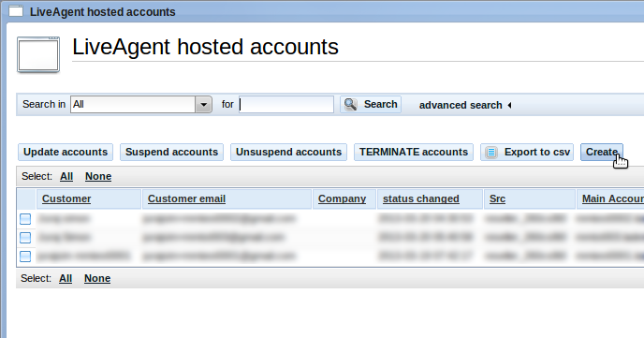The height and width of the screenshot is (338, 644).
Task: Click the TERMINATE accounts button
Action: click(x=414, y=152)
